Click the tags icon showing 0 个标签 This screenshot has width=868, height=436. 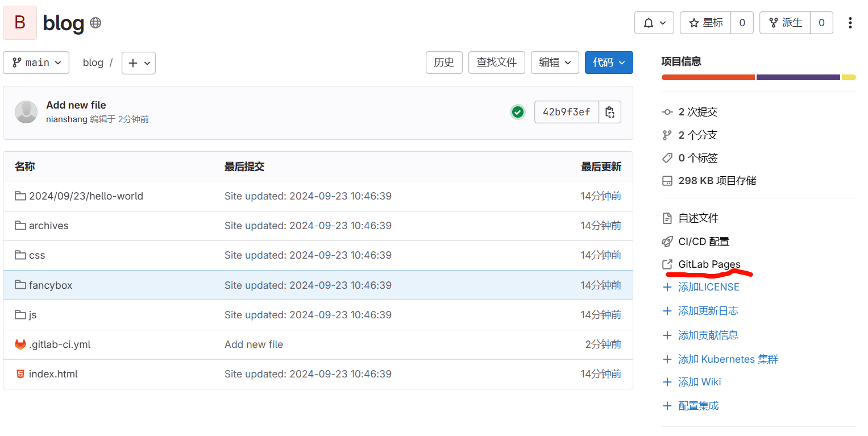click(x=667, y=157)
